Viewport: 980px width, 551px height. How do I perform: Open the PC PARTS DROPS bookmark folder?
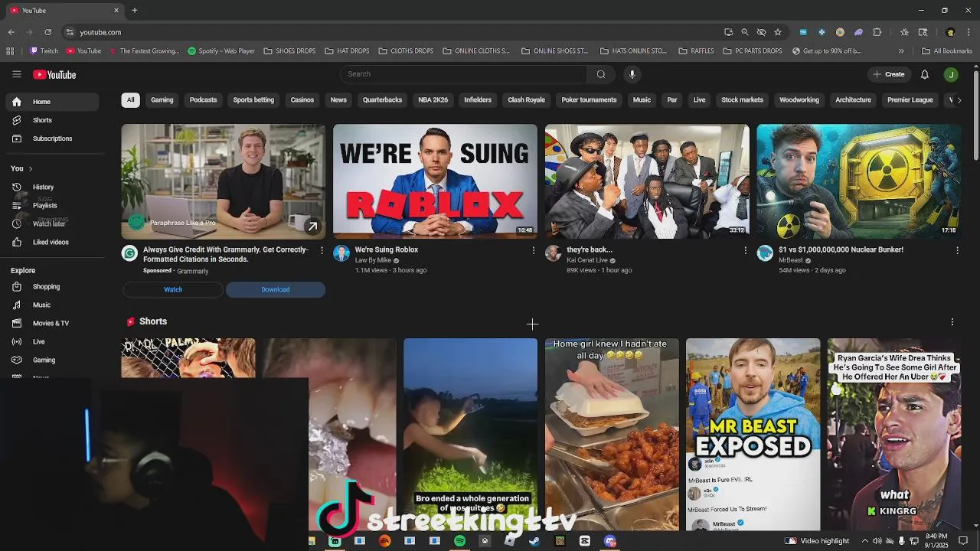(753, 51)
